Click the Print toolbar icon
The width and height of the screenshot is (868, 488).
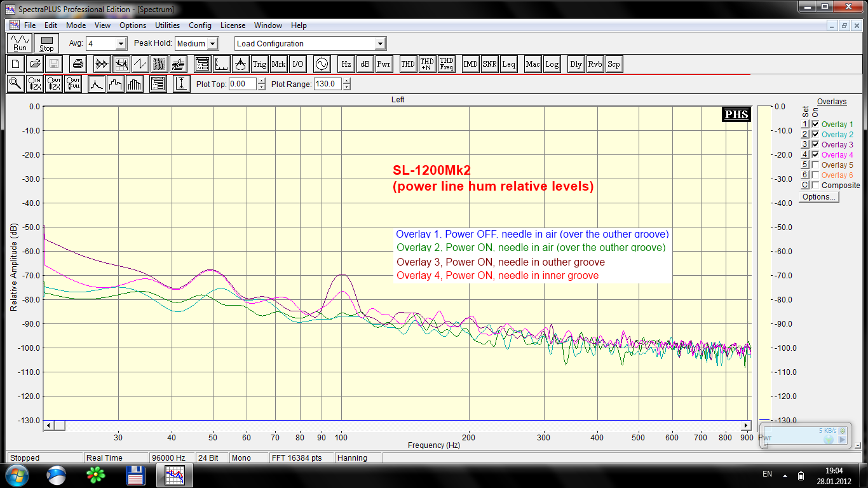click(x=78, y=64)
